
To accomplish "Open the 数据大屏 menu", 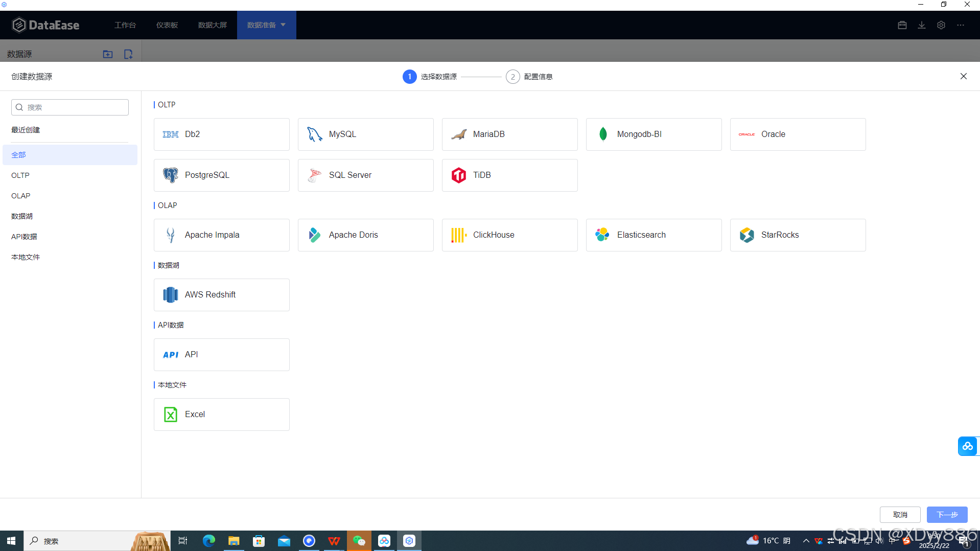I will (213, 25).
